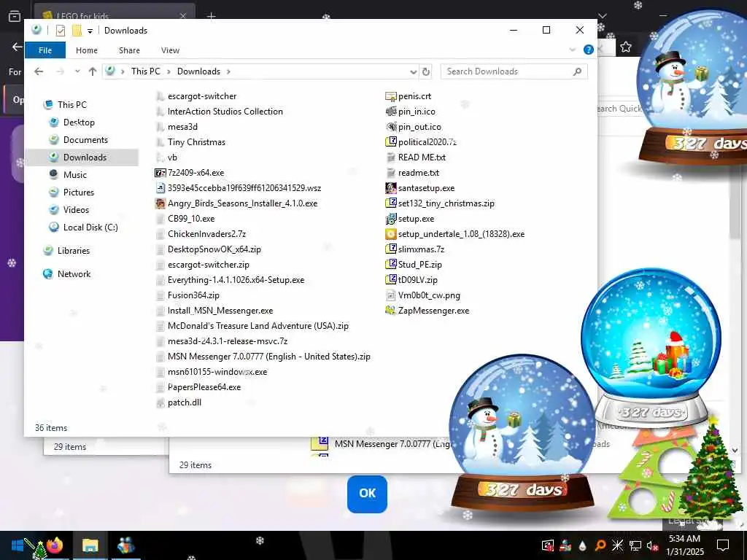Click the Vm0b0t_cw.png image icon
The image size is (747, 560).
[x=391, y=295]
